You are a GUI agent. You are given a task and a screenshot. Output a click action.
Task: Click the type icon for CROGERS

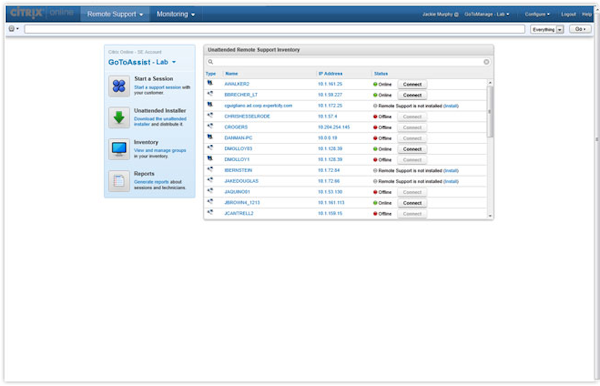210,126
